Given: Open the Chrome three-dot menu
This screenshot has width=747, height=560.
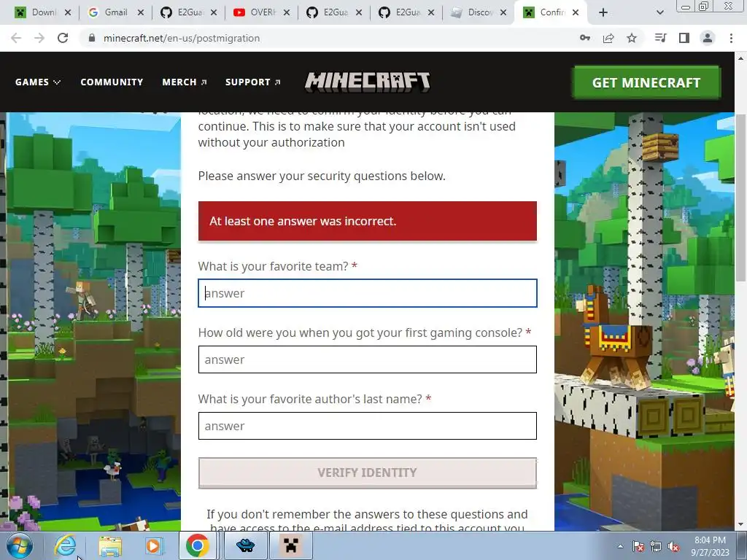Looking at the screenshot, I should click(731, 38).
